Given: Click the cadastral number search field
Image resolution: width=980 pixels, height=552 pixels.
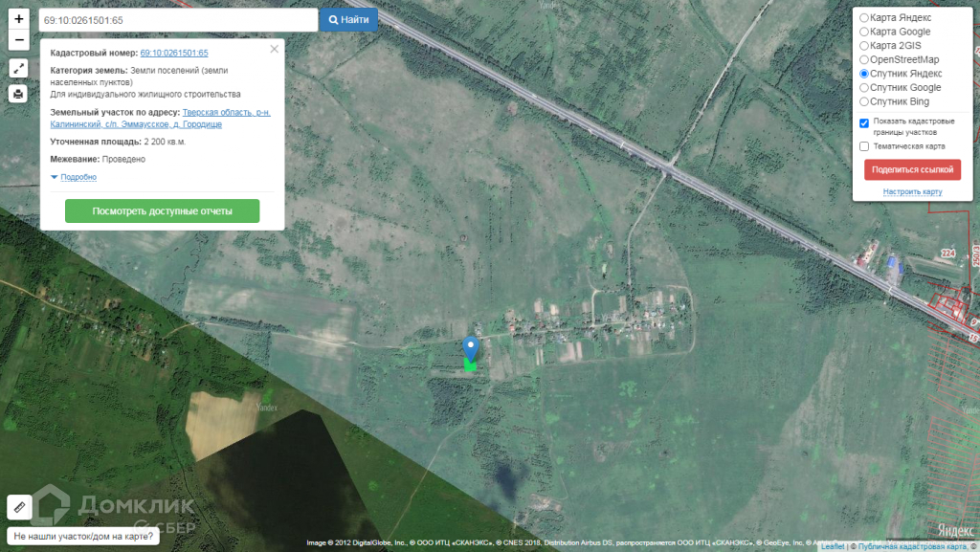Looking at the screenshot, I should [178, 20].
